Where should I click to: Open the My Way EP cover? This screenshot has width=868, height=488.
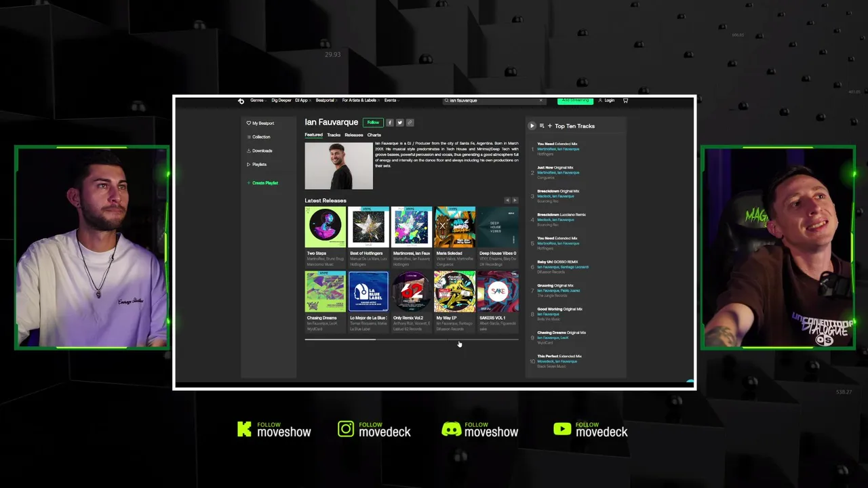454,291
